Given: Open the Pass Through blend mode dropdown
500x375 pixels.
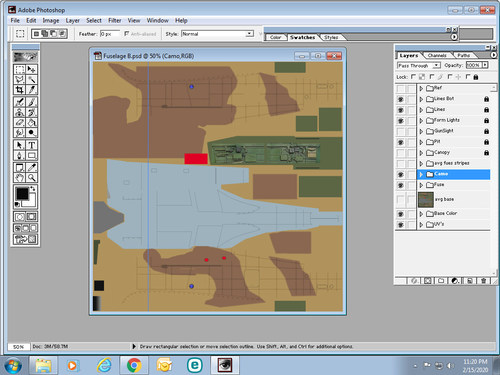Looking at the screenshot, I should point(419,65).
